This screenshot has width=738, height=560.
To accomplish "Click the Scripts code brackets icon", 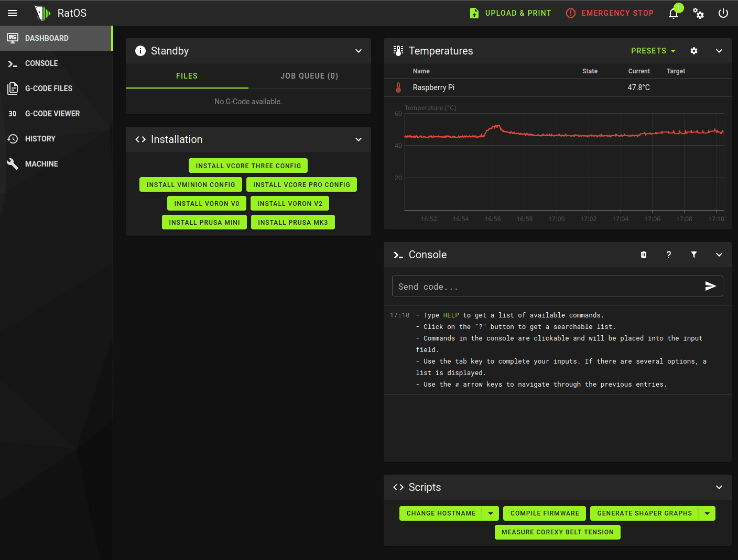I will pyautogui.click(x=398, y=487).
